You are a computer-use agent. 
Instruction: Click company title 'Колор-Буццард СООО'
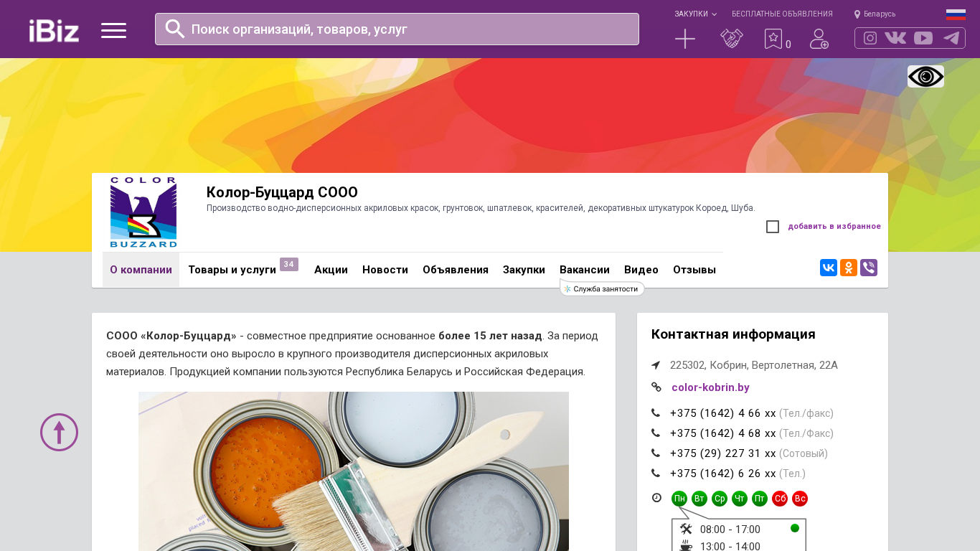282,192
